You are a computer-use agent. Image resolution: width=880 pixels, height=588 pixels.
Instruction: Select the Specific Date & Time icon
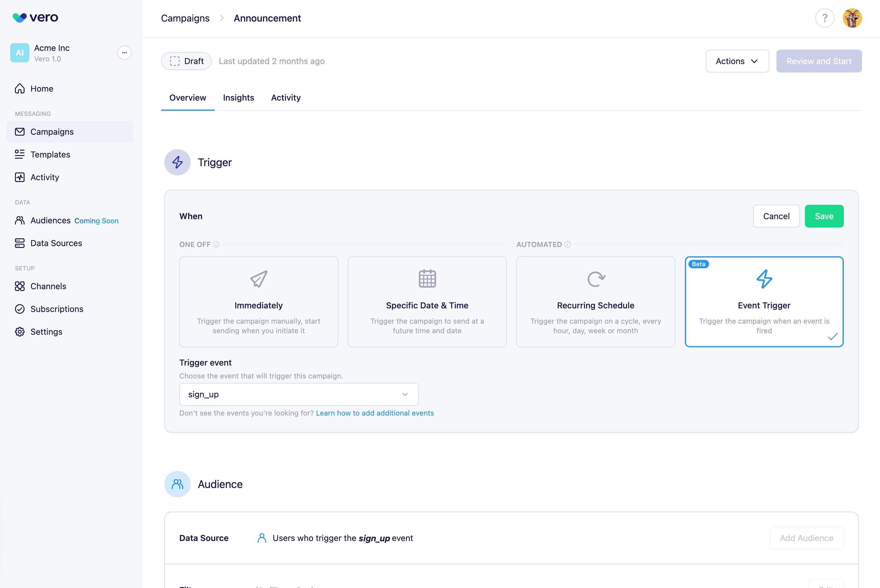(427, 278)
